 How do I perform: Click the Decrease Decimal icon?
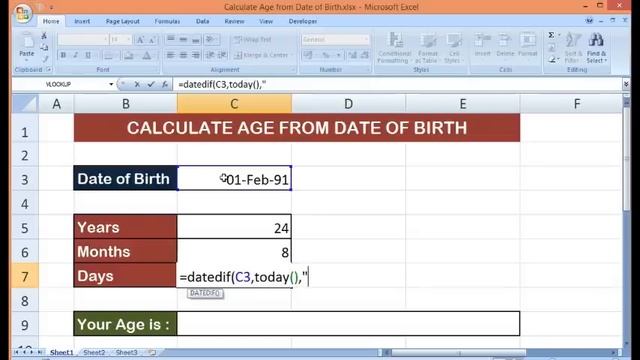click(364, 55)
